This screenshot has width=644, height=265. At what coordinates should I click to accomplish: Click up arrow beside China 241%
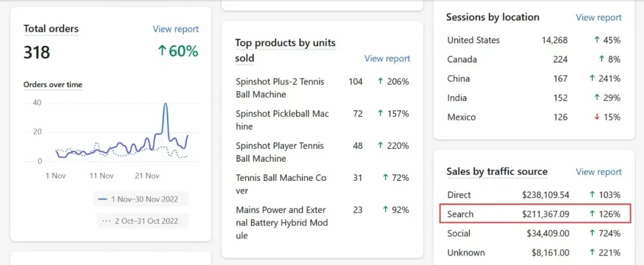pos(592,78)
